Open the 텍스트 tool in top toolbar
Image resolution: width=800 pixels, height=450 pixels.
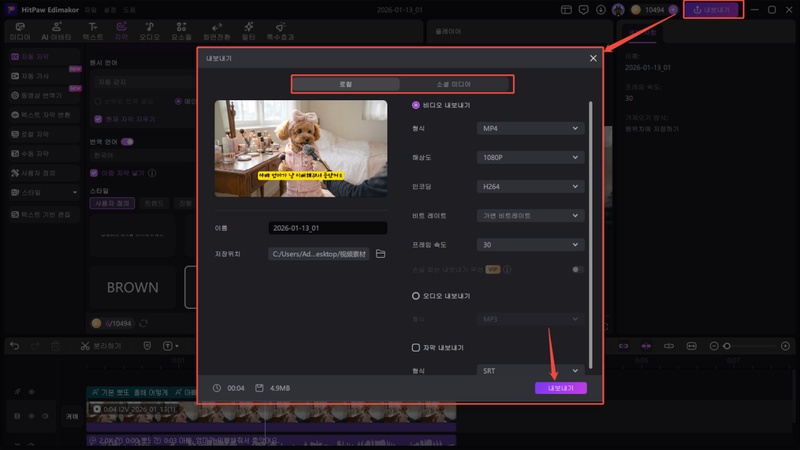pos(93,30)
